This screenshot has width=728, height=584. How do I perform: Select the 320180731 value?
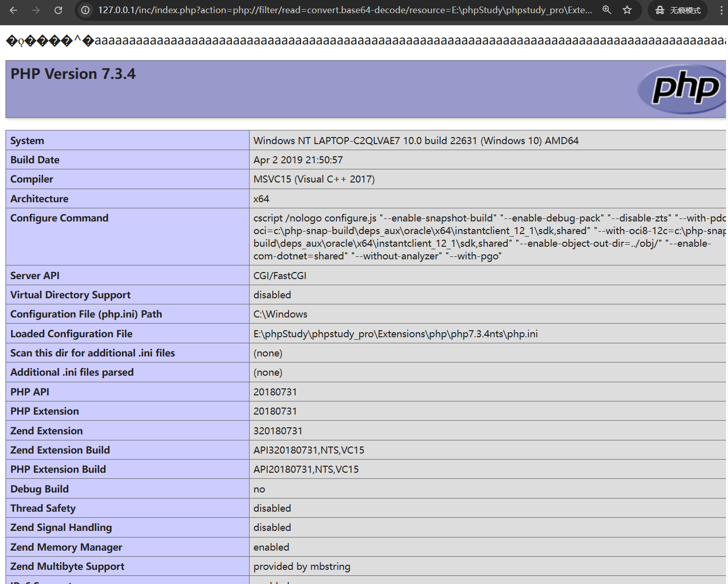click(x=278, y=431)
